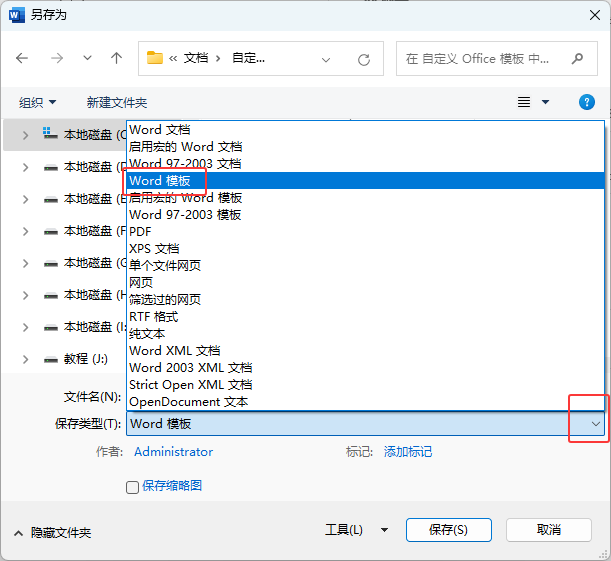Choose 单个文件网页 option
The image size is (611, 561).
click(x=366, y=266)
